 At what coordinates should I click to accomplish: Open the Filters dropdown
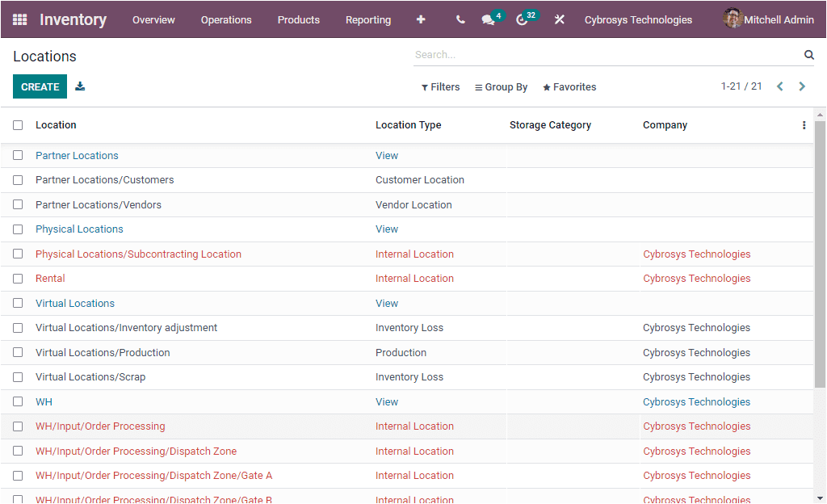click(x=440, y=86)
